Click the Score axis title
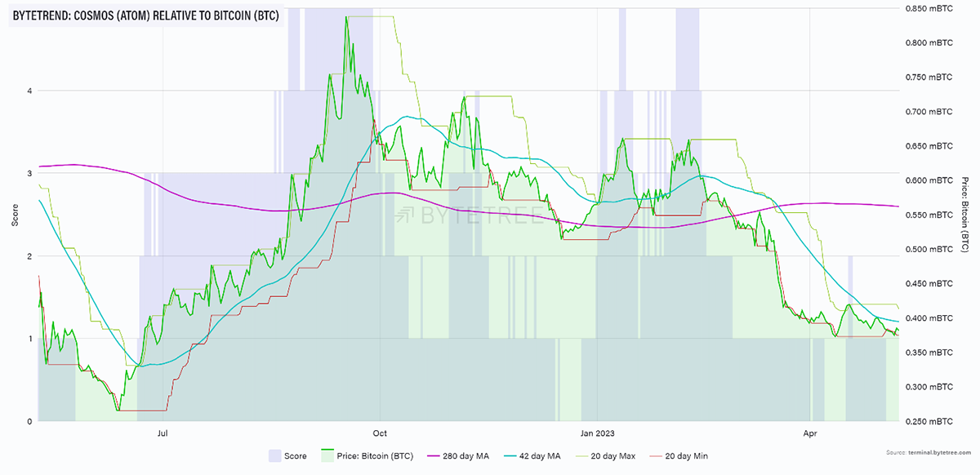 click(16, 215)
